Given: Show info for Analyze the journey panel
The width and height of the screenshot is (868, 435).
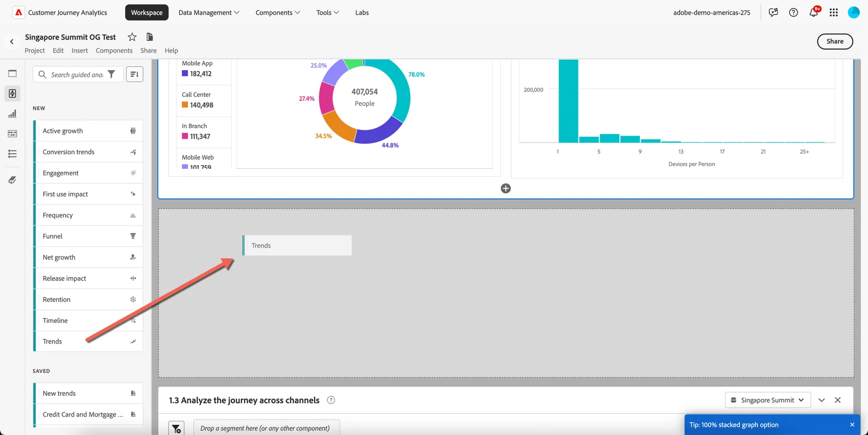Looking at the screenshot, I should tap(331, 400).
